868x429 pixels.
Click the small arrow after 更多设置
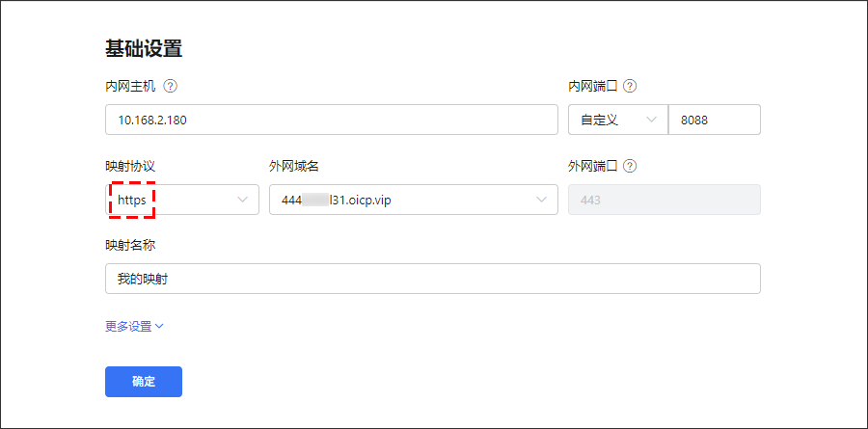[x=159, y=326]
